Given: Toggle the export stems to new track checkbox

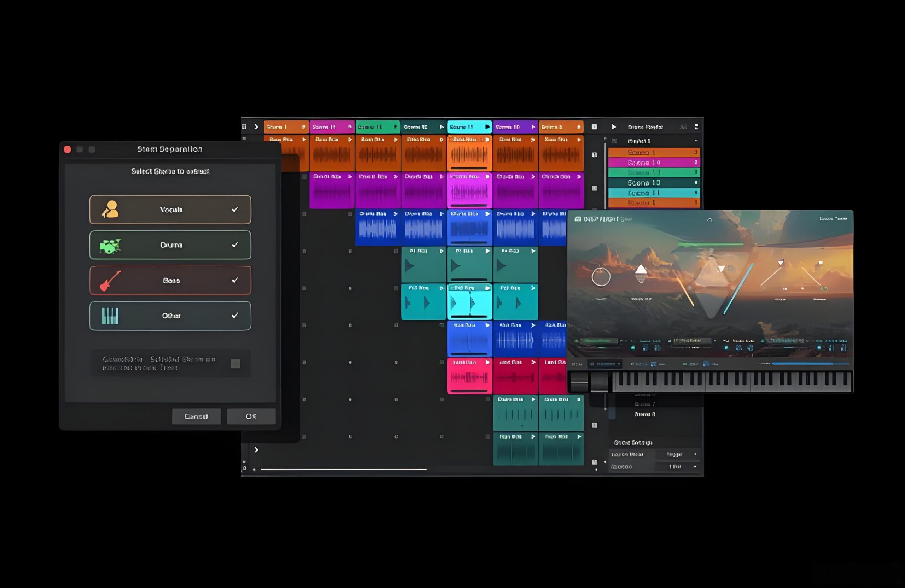Looking at the screenshot, I should coord(235,364).
